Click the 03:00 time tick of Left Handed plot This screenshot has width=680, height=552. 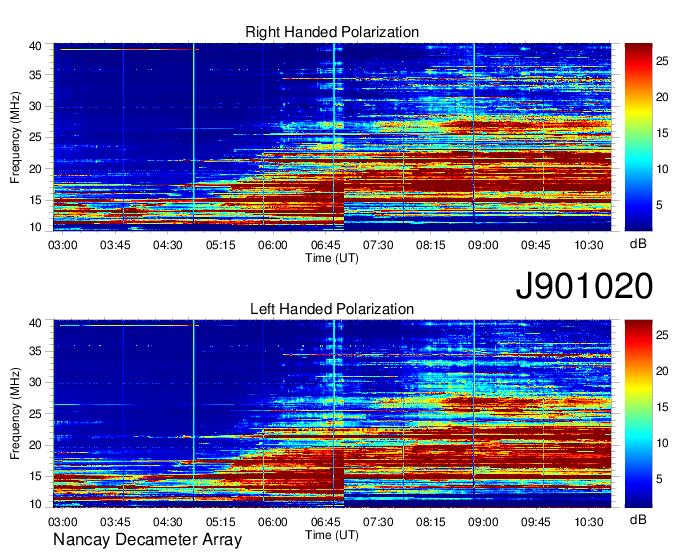pos(62,521)
